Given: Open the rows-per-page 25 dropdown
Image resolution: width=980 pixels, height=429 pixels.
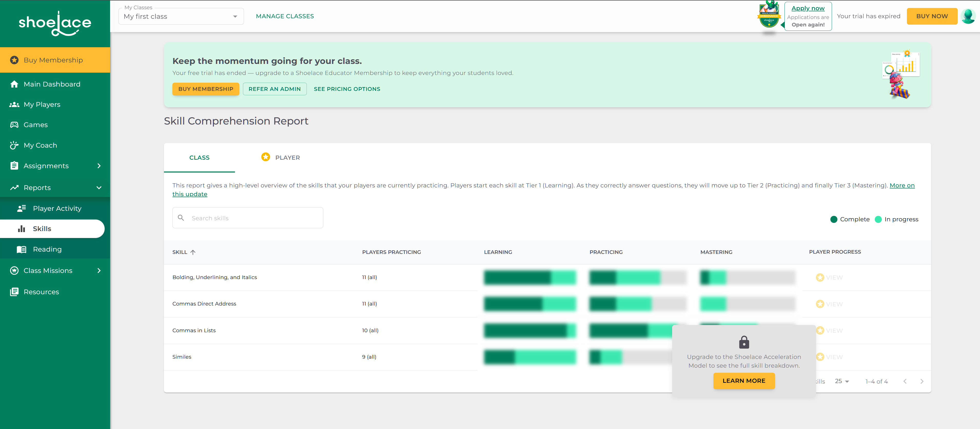Looking at the screenshot, I should 842,382.
